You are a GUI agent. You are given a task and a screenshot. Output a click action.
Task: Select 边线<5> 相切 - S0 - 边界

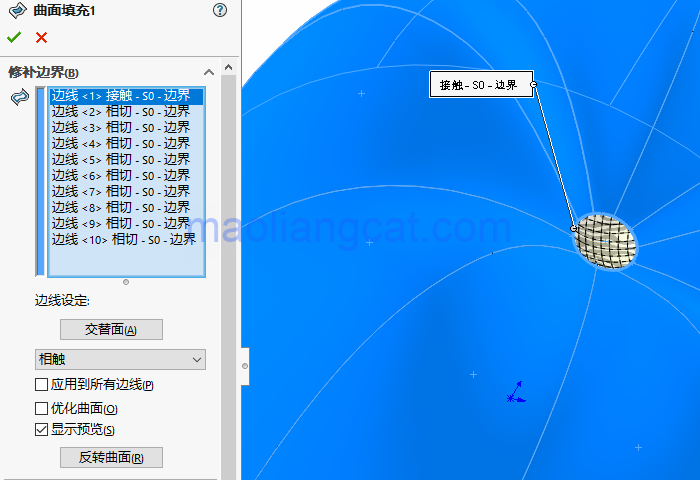[x=126, y=160]
